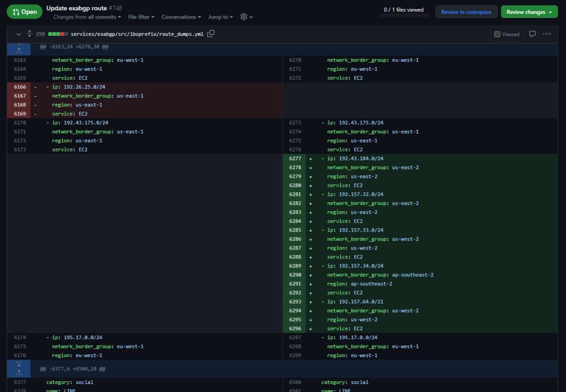Select added line number 6296
The width and height of the screenshot is (566, 392).
click(x=294, y=329)
